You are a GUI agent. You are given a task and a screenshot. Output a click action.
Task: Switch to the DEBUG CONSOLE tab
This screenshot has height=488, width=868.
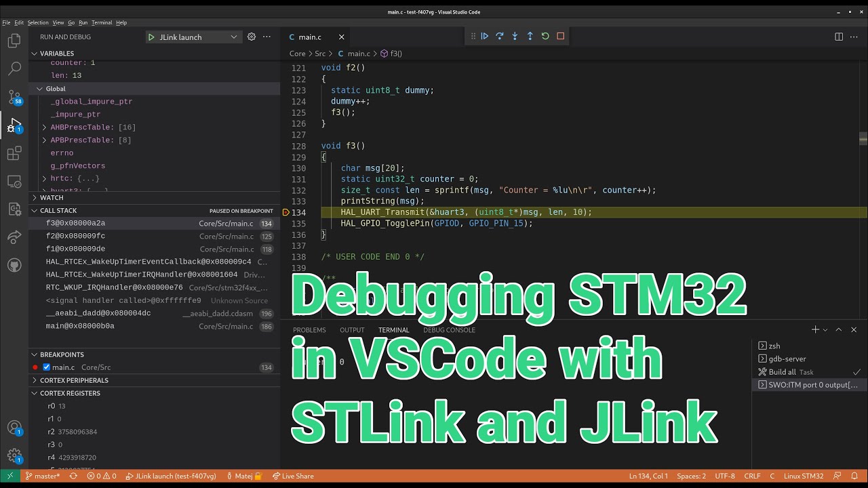pyautogui.click(x=449, y=330)
